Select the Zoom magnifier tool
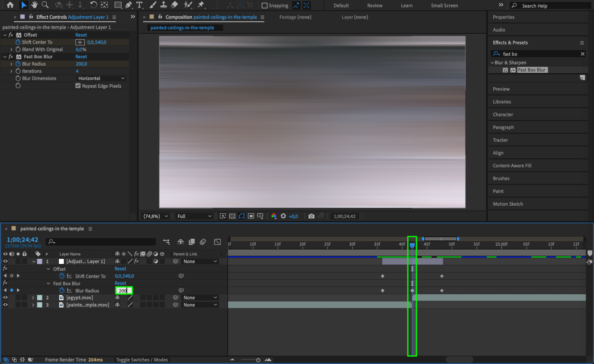 45,5
